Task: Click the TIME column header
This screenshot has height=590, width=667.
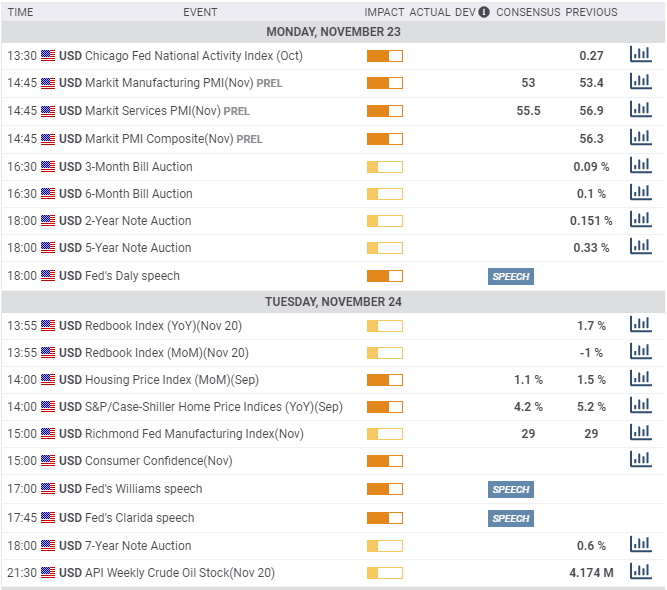Action: click(20, 12)
